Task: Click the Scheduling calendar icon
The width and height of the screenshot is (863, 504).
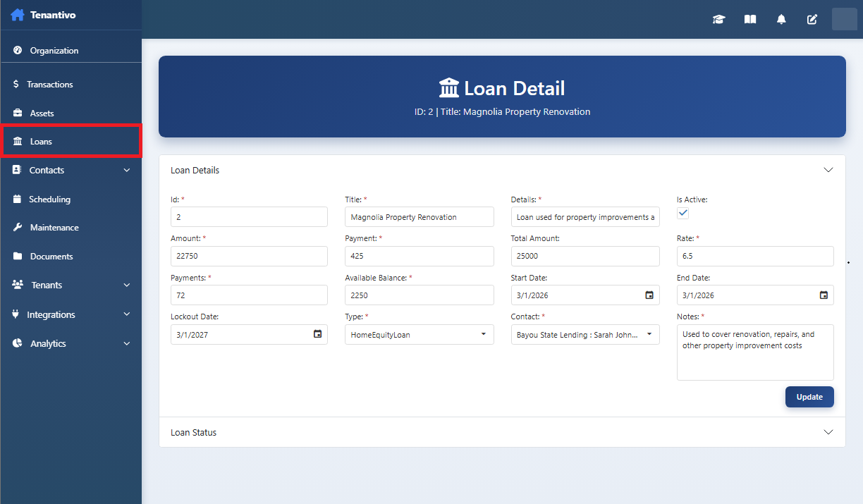Action: (x=17, y=199)
